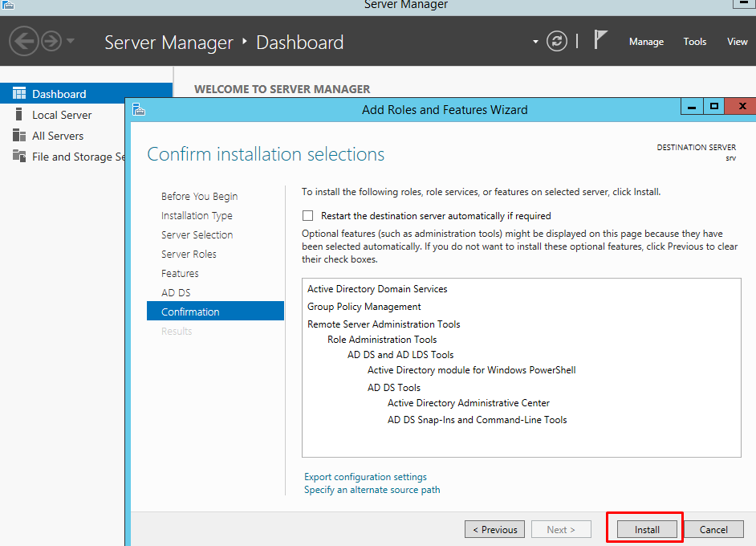Click the forward arrow in Server Manager header

coord(51,41)
